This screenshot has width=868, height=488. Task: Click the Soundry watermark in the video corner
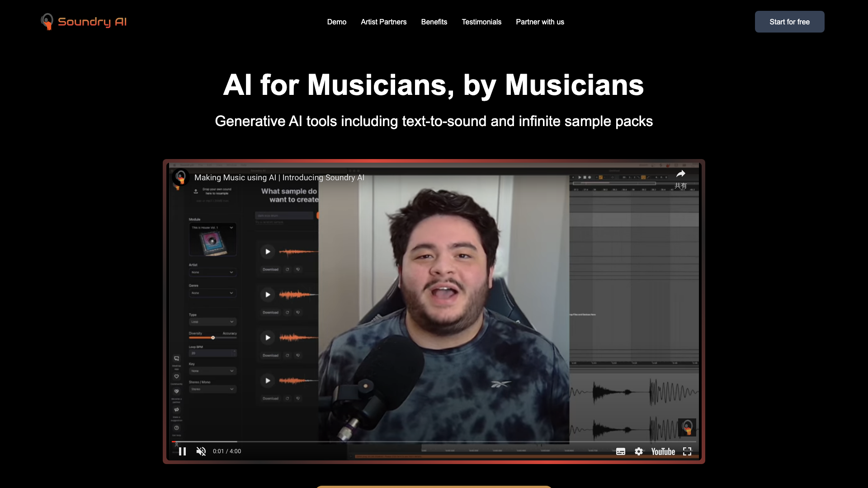point(687,427)
